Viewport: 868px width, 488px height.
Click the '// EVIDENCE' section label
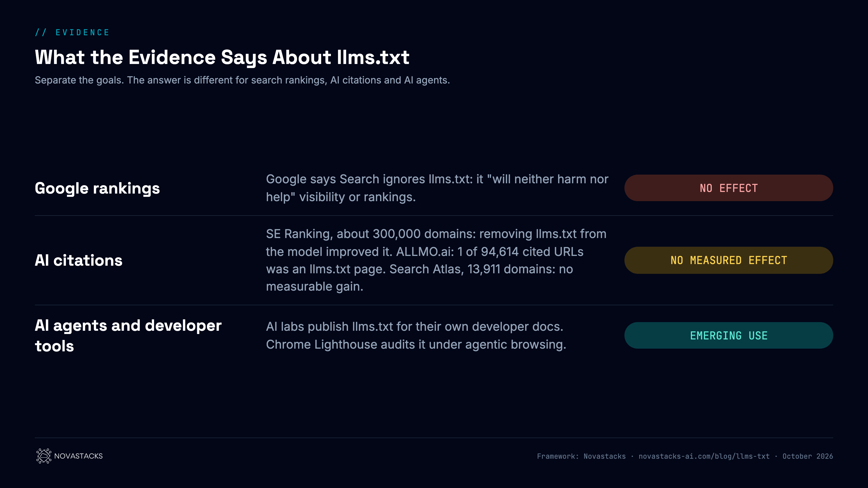(72, 32)
